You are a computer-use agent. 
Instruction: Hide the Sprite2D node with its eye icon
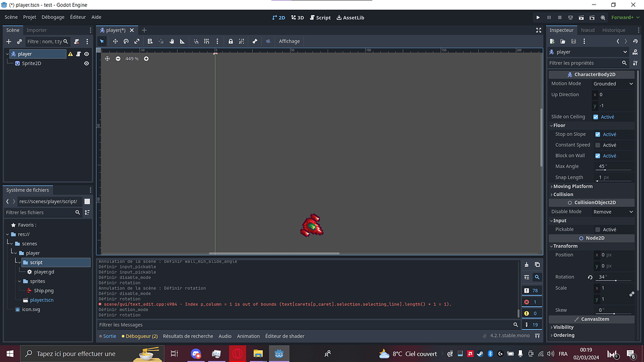click(x=86, y=63)
